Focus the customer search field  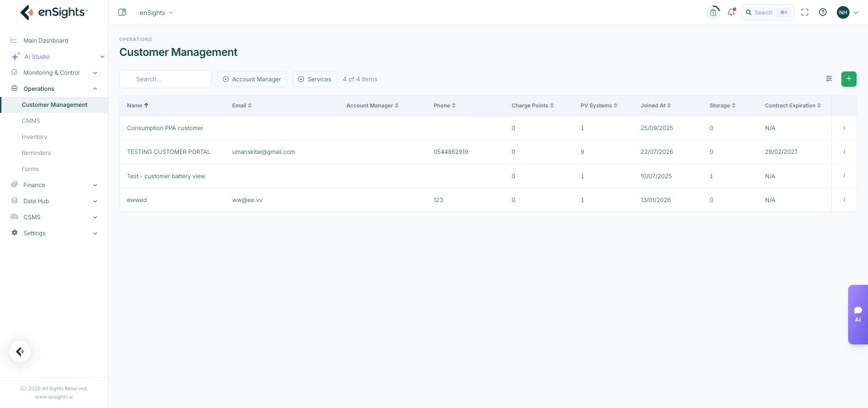coord(166,79)
